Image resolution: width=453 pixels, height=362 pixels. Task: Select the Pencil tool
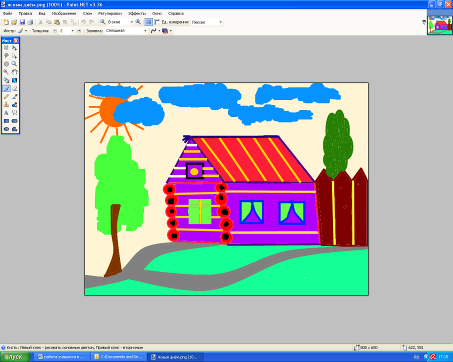6,97
